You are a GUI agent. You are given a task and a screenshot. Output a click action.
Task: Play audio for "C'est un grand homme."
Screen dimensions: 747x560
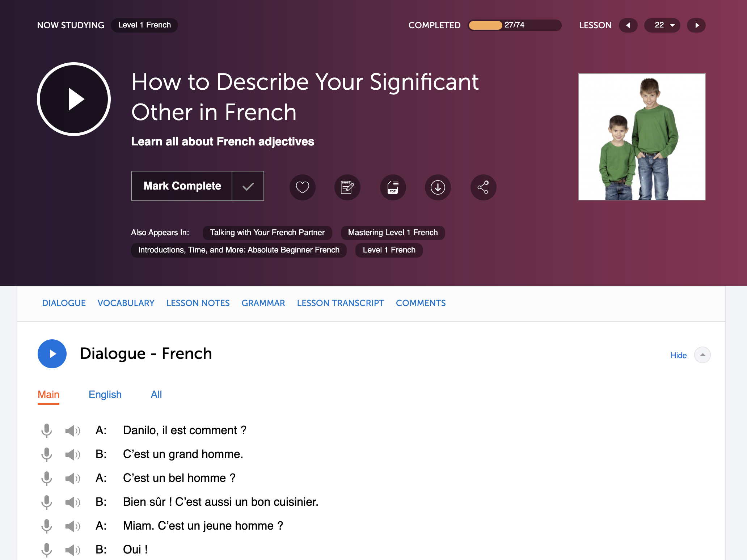click(72, 454)
